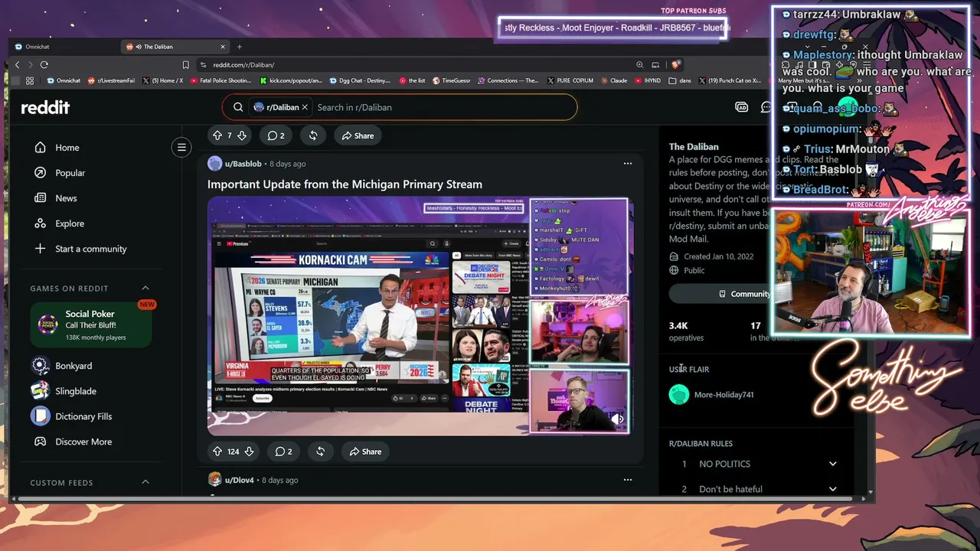Open the tab groups grid icon in bookmarks bar
Viewport: 980px width, 551px height.
[30, 80]
